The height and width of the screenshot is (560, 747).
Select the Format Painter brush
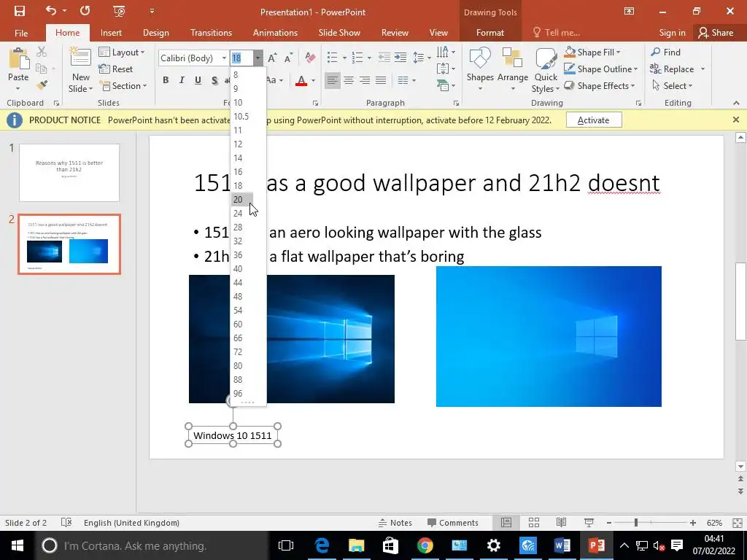[x=42, y=85]
